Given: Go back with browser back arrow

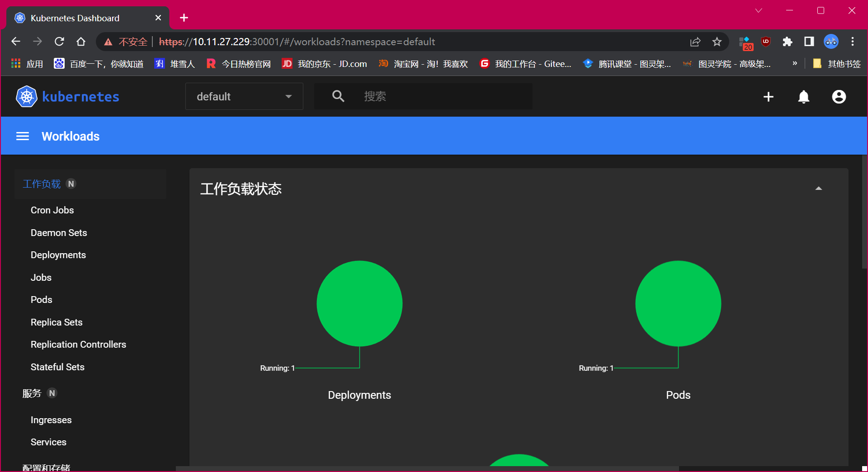Looking at the screenshot, I should tap(16, 42).
